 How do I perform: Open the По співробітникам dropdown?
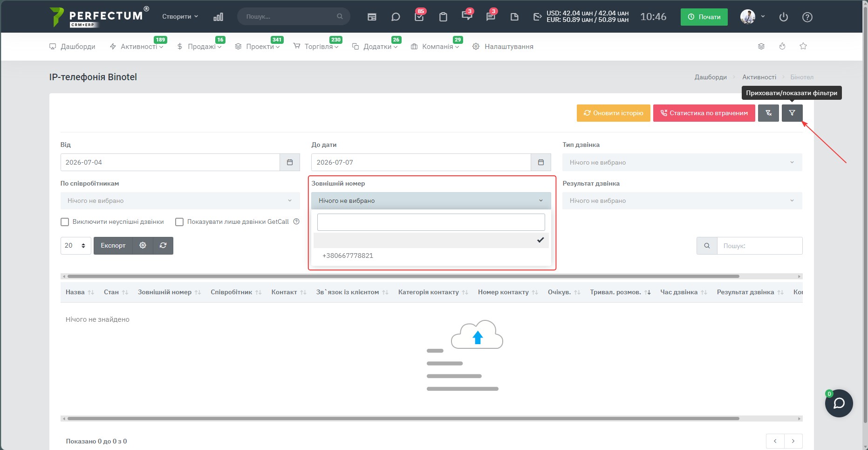[180, 201]
